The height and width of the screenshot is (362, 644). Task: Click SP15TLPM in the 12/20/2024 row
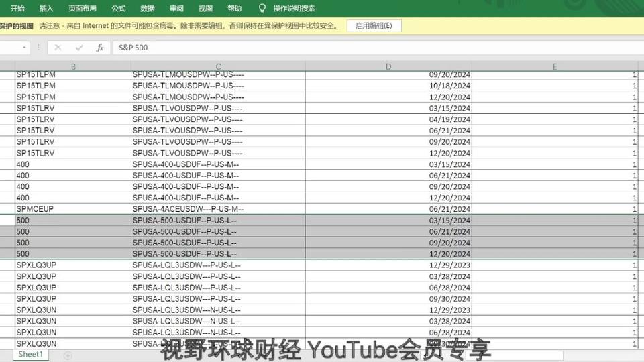73,97
